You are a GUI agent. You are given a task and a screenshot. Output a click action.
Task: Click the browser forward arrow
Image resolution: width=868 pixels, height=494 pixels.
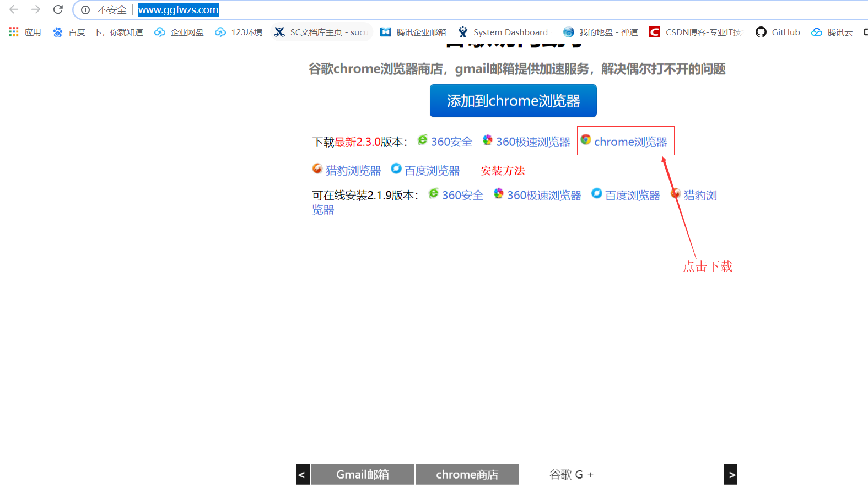36,9
